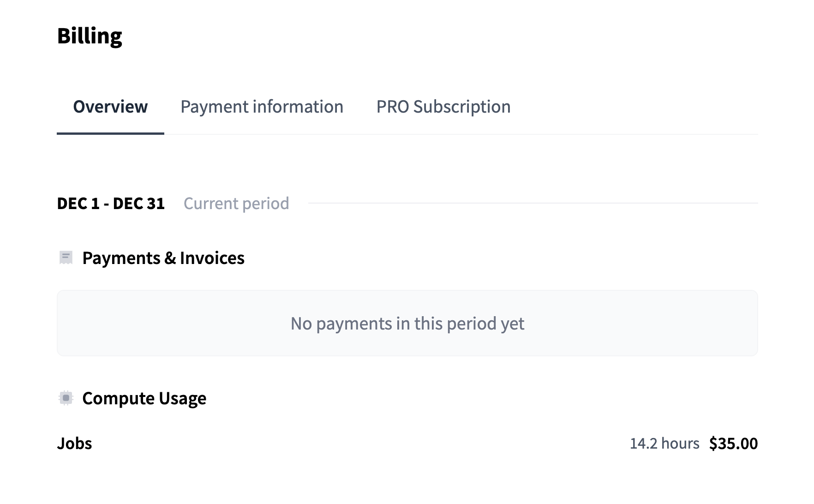Click the Billing page heading
Viewport: 814px width, 504px height.
click(x=90, y=36)
